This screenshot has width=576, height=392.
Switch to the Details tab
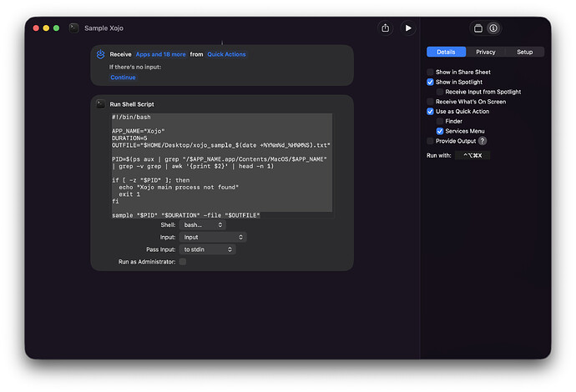[446, 52]
